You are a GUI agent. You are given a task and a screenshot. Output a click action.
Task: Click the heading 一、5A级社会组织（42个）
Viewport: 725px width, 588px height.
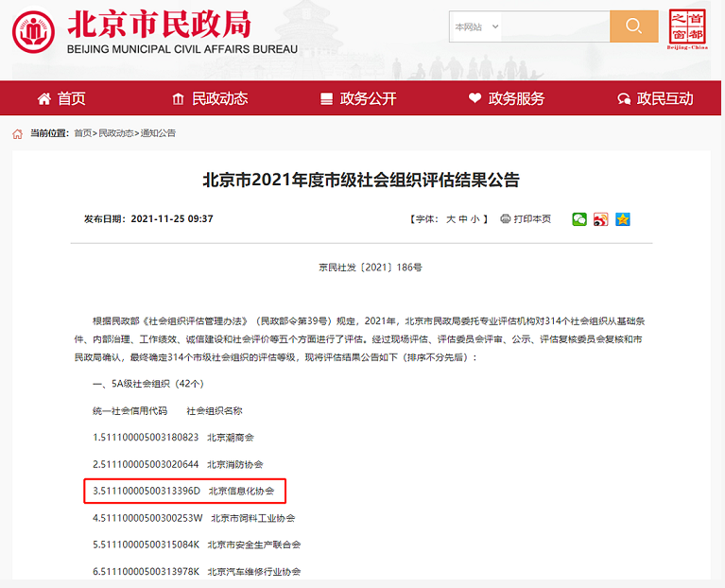pos(148,384)
